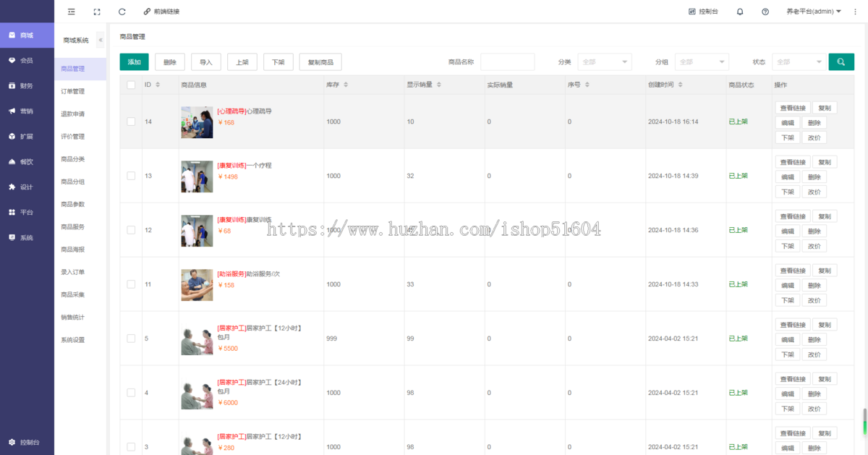Open the 养老平台(admin) user dropdown
Viewport: 868px width, 455px height.
[x=814, y=12]
